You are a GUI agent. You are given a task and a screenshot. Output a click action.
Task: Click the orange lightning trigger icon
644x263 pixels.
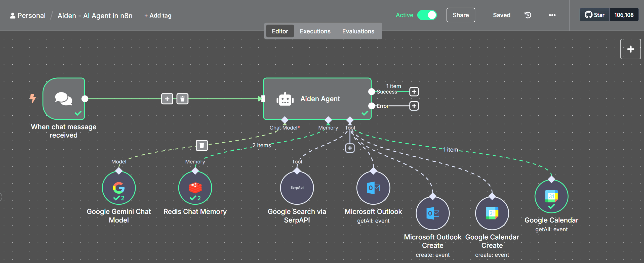33,99
